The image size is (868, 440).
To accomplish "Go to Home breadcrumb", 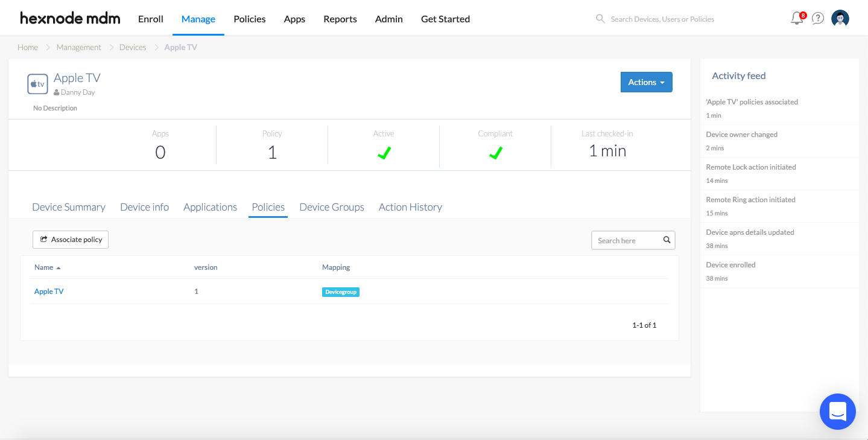I will click(x=28, y=47).
